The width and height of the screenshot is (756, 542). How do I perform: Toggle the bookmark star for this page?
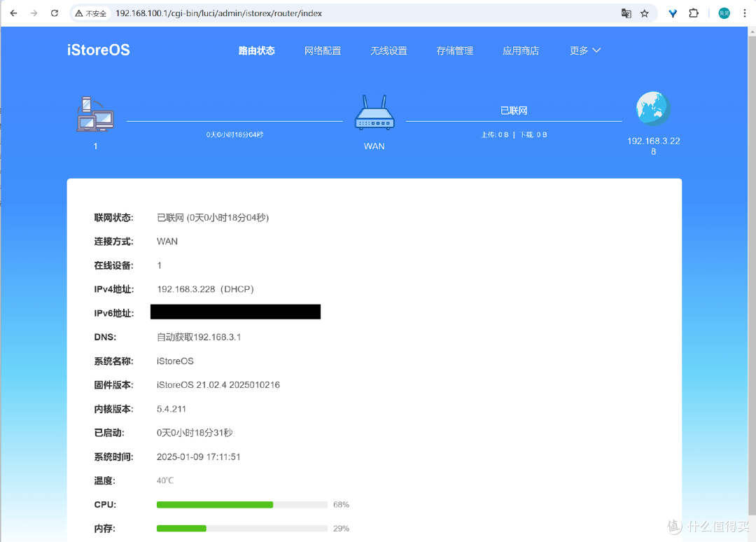(x=644, y=13)
